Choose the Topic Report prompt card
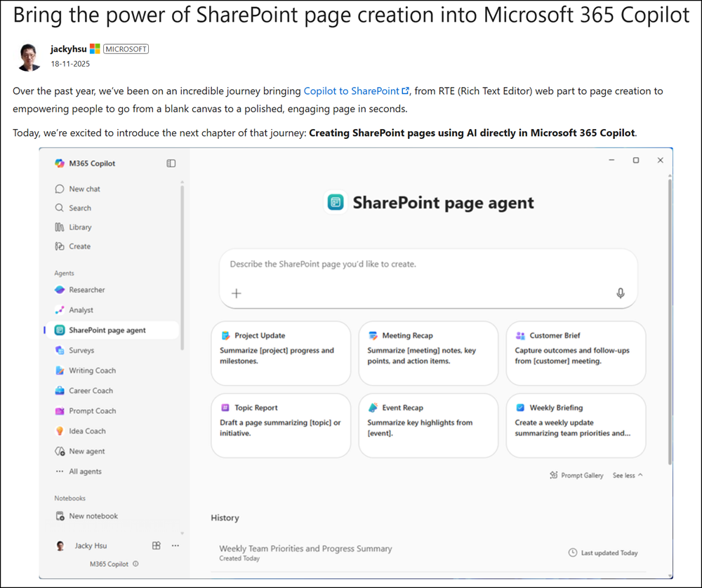Image resolution: width=702 pixels, height=588 pixels. coord(281,425)
